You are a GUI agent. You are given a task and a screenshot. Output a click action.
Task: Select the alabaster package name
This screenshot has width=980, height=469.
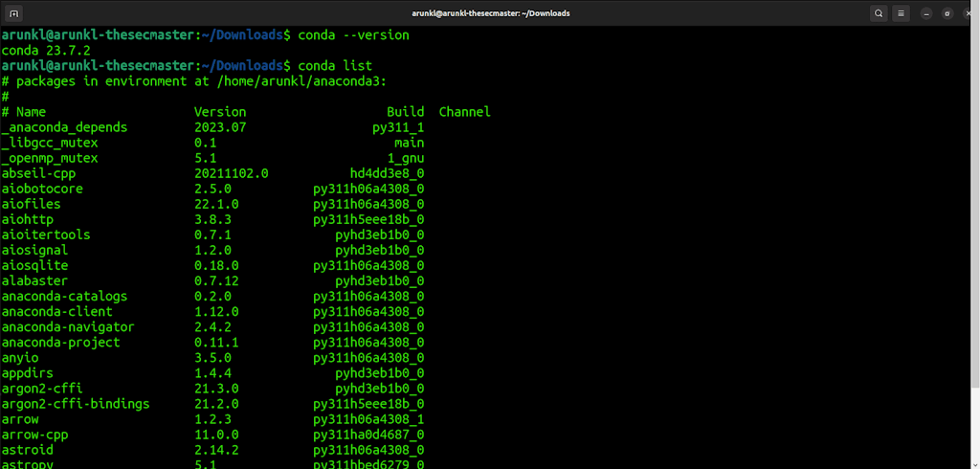[35, 280]
